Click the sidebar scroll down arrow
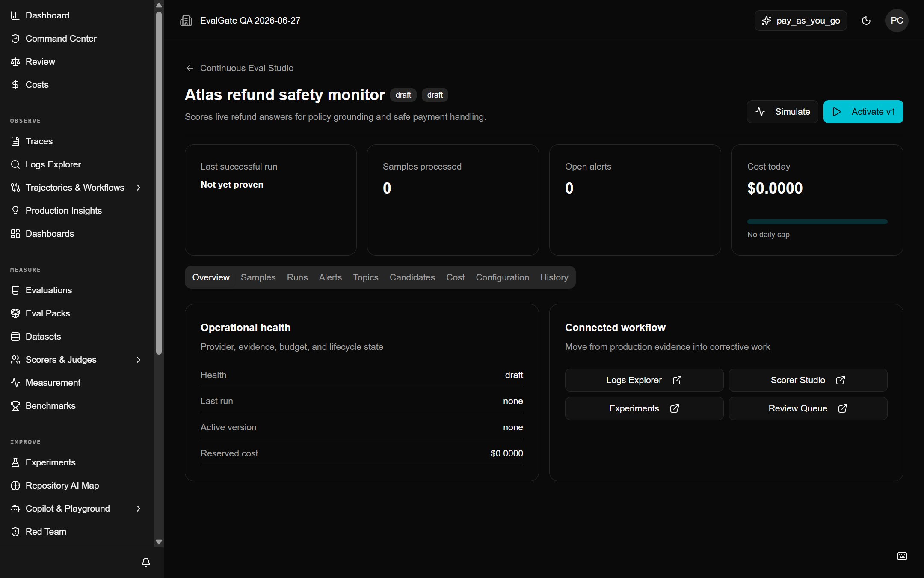Screen dimensions: 924x578 [x=159, y=542]
